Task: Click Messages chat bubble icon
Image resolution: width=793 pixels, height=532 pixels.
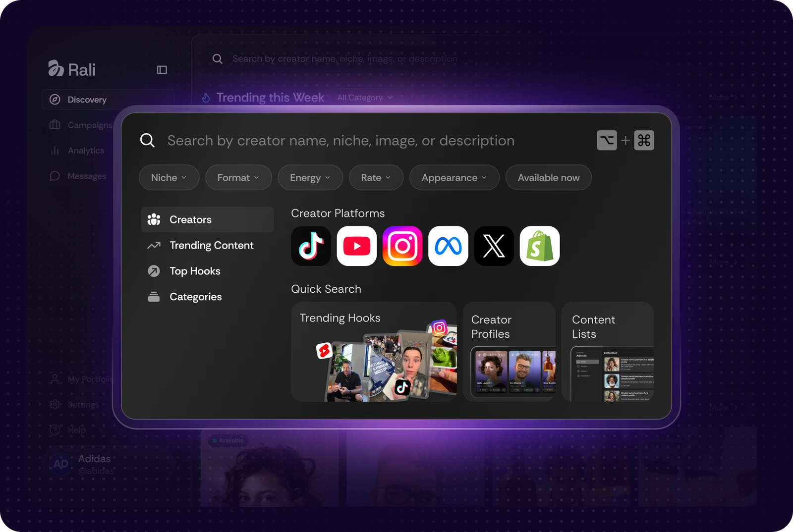Action: pos(55,176)
